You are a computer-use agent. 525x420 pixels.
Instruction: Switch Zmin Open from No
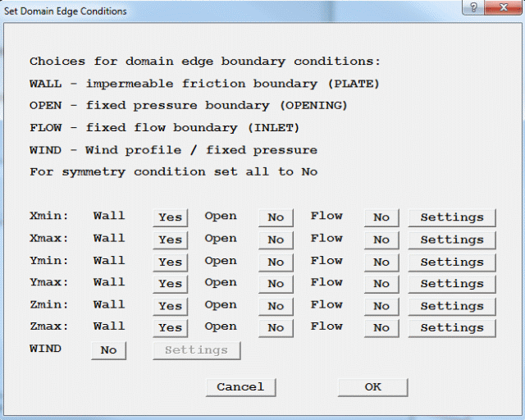[276, 305]
